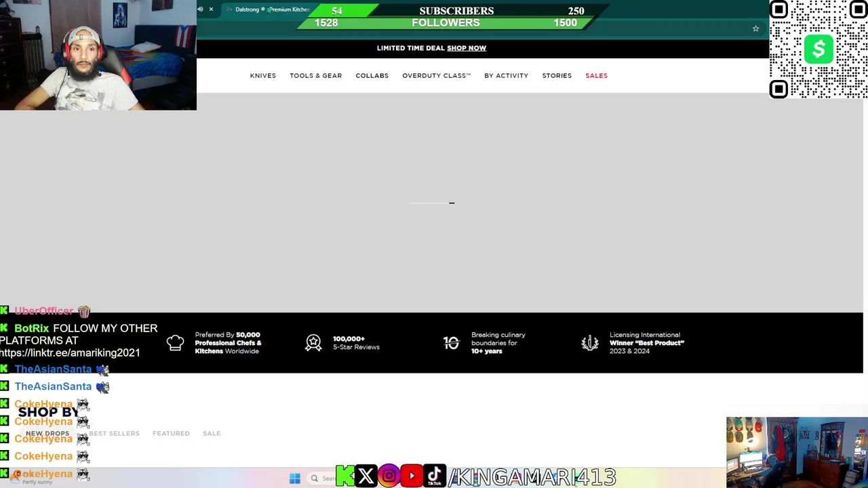Click the Instagram social icon
Viewport: 868px width, 488px height.
click(389, 476)
